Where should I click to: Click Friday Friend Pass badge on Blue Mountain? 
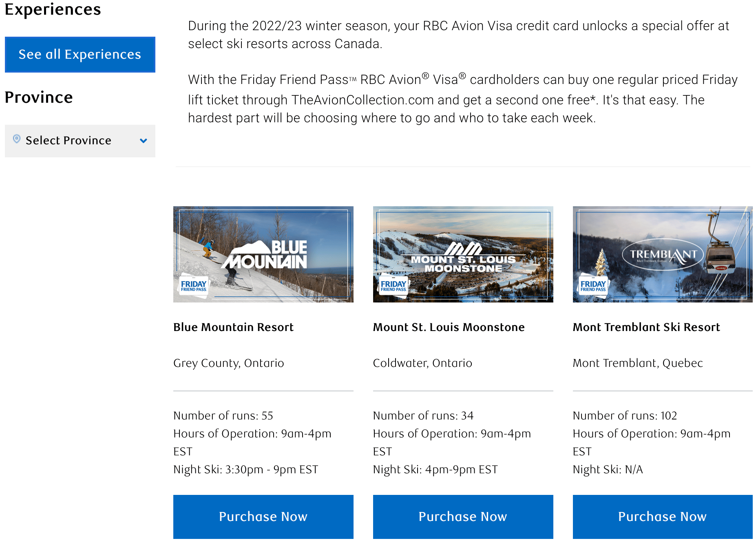194,285
